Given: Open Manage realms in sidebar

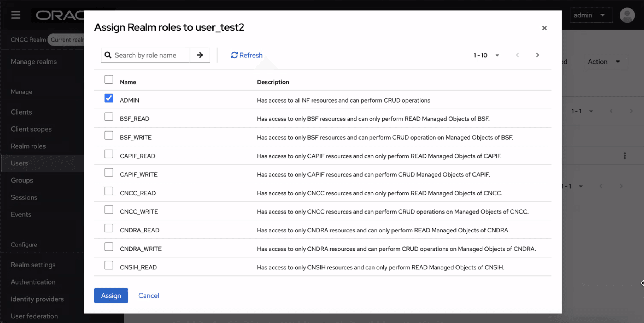Looking at the screenshot, I should (x=34, y=62).
